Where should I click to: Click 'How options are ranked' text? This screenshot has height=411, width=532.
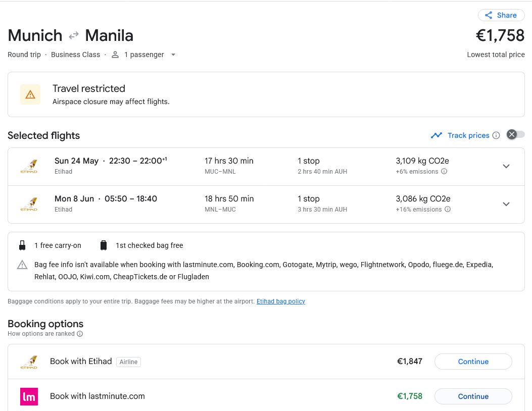point(41,334)
